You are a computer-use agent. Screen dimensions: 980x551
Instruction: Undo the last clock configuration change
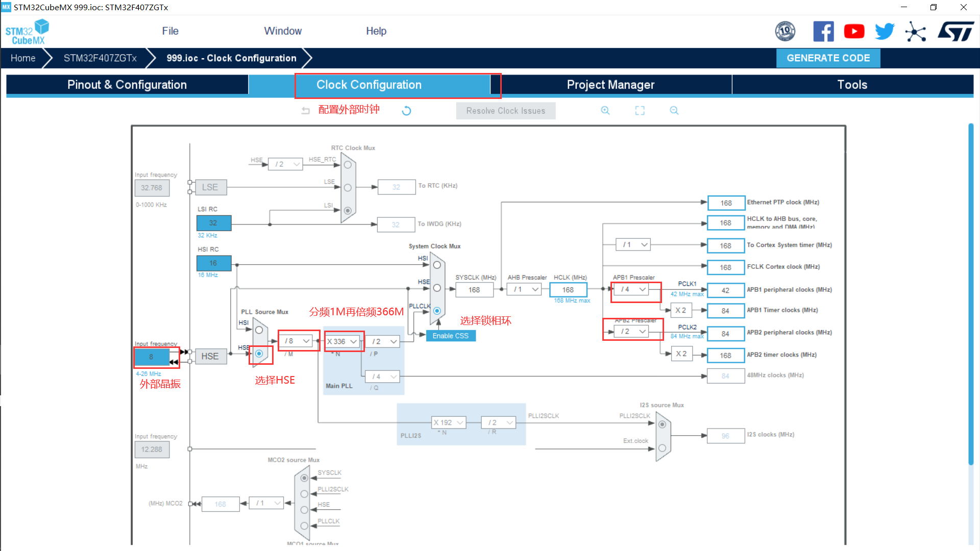(305, 110)
